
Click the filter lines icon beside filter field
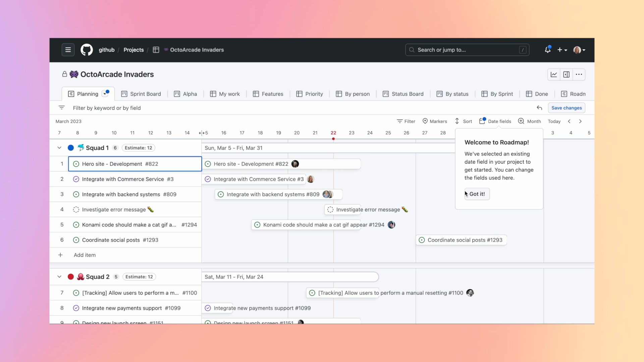61,108
